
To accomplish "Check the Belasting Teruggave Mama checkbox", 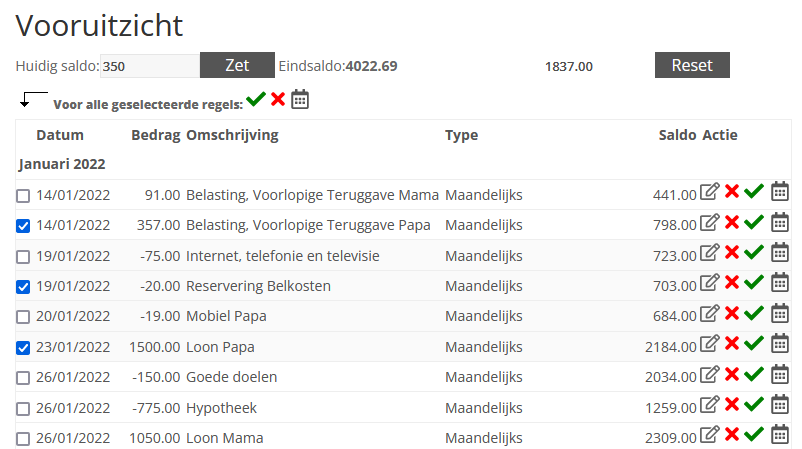I will click(23, 196).
